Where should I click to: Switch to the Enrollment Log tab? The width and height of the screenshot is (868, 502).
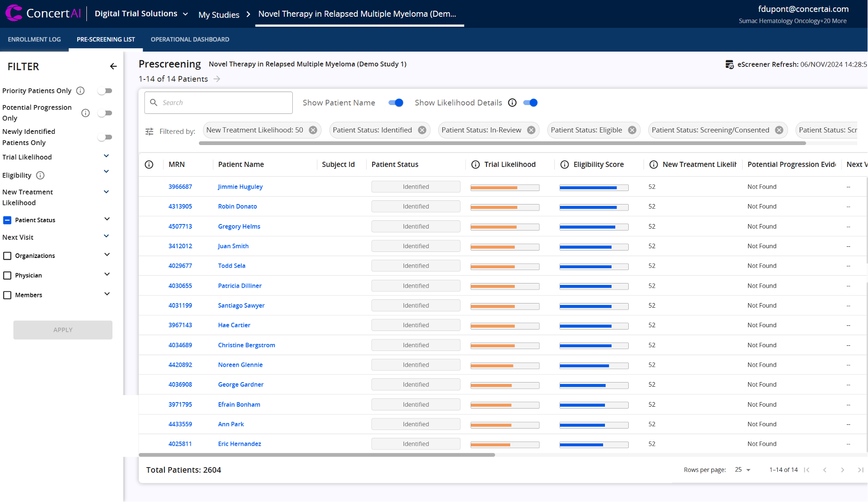34,40
